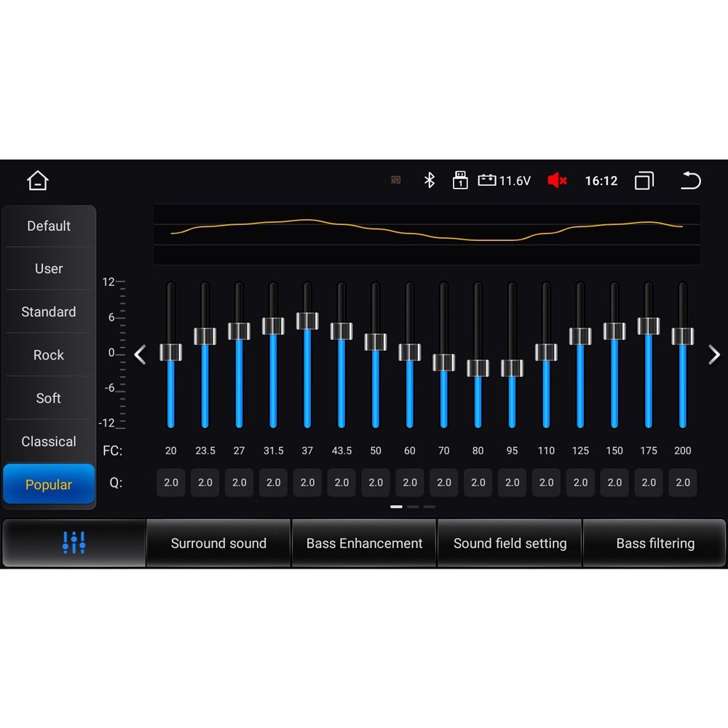
Task: Select the Default preset button
Action: coord(49,226)
